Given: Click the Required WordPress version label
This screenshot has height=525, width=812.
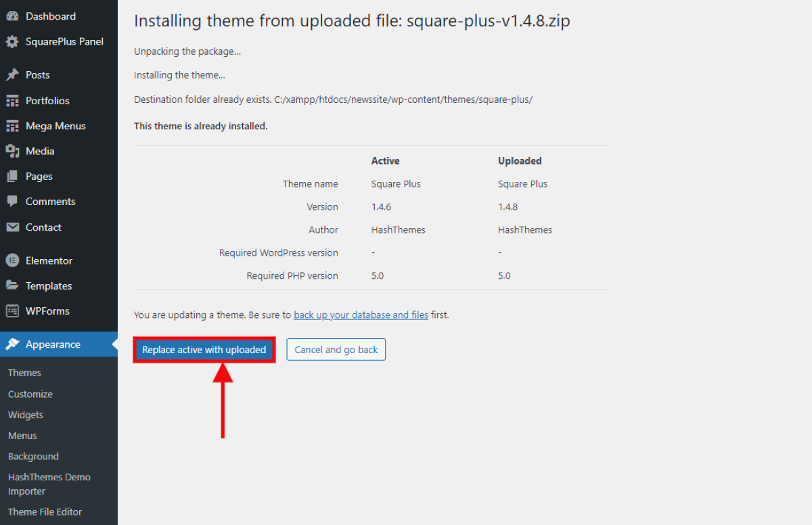Looking at the screenshot, I should pos(279,253).
